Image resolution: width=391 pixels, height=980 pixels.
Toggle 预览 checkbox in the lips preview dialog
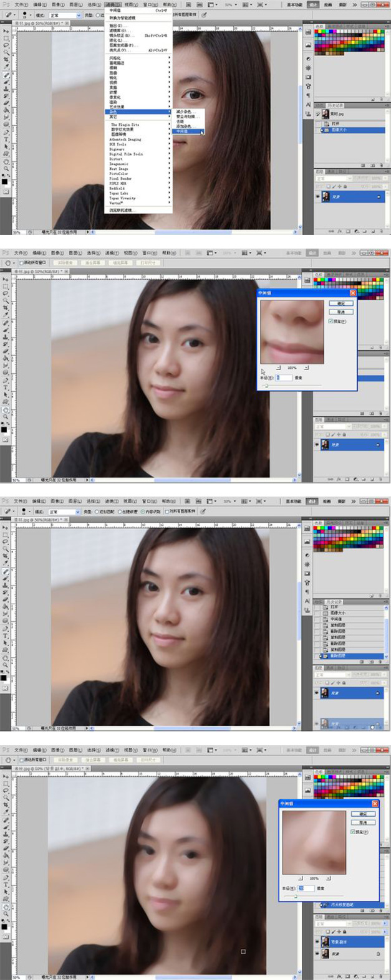click(331, 321)
